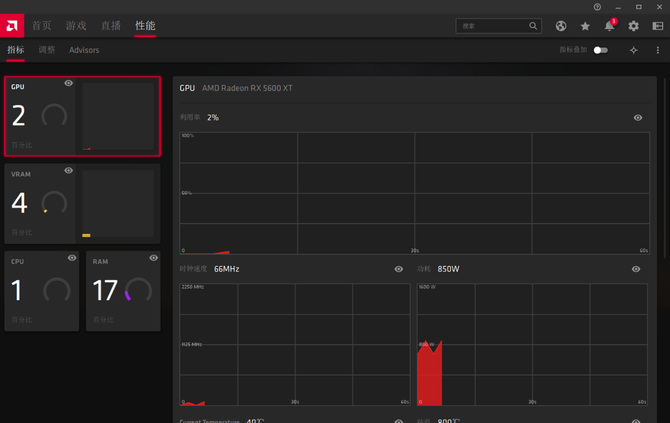Hide the 利用率 utilization graph
670x423 pixels.
pos(638,118)
